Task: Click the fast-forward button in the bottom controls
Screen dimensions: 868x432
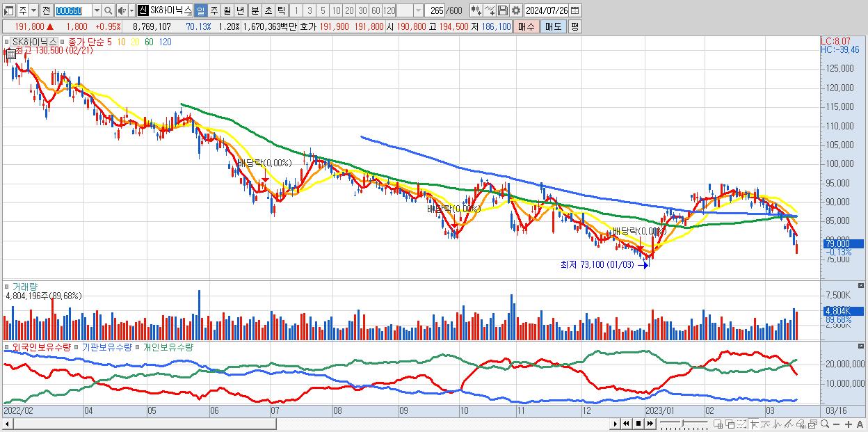Action: click(650, 424)
